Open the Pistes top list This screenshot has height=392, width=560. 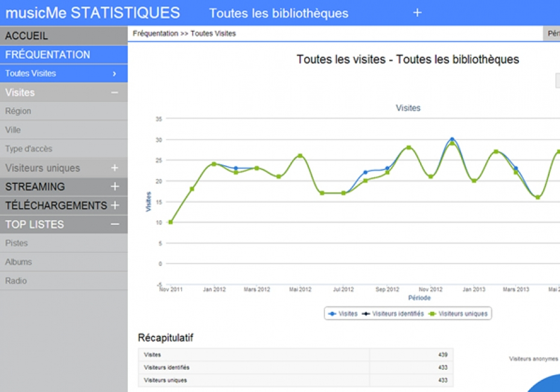[63, 243]
